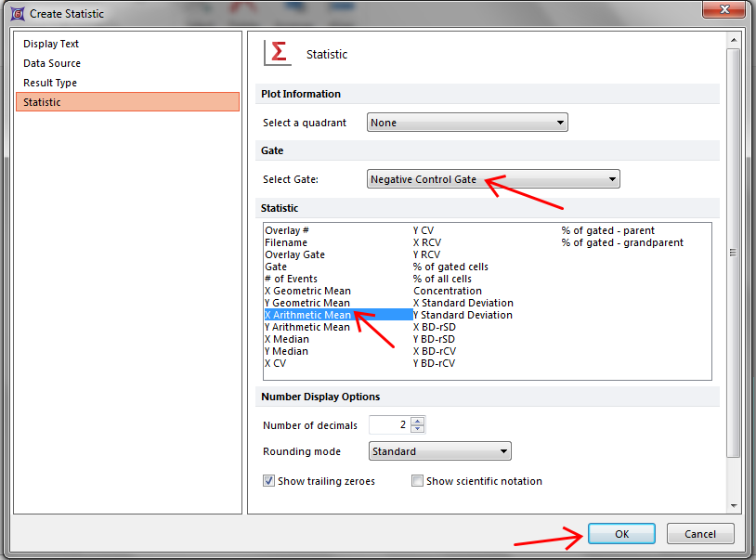Click the Number of decimals input field

coord(389,425)
